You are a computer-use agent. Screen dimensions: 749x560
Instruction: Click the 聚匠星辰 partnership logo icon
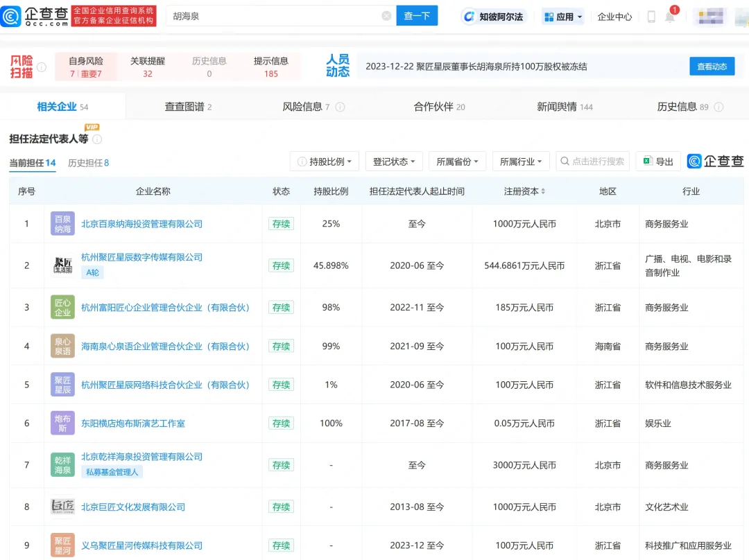[x=62, y=385]
